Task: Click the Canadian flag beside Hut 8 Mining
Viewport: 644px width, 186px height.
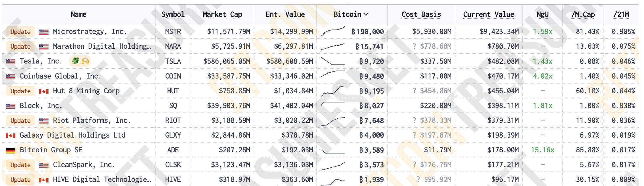Action: [44, 91]
